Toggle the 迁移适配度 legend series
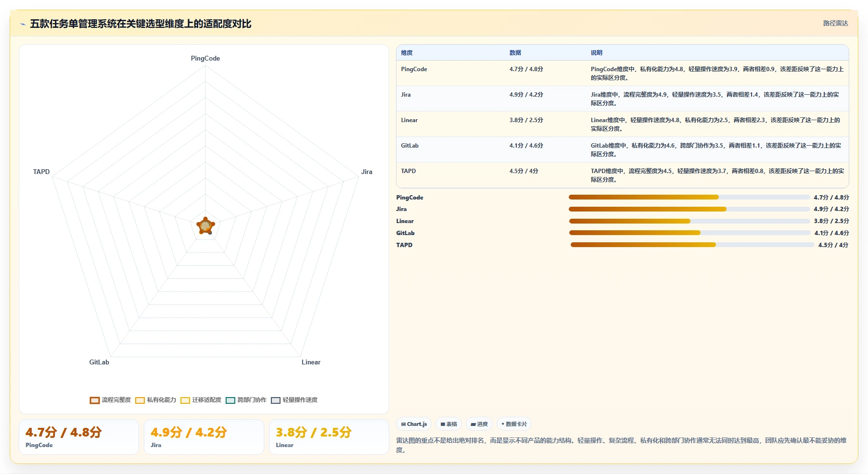Screen dimensions: 868x474 tap(201, 400)
